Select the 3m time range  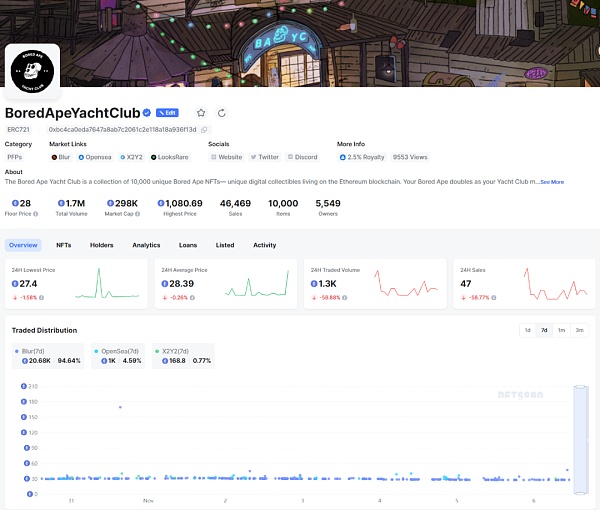point(579,330)
